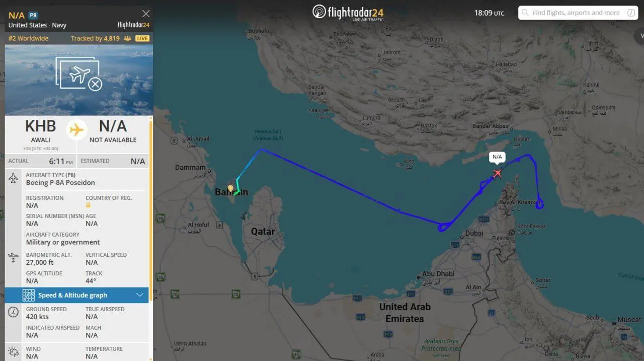
Task: Click the yellow plane icon between KHB and N/A
Action: (76, 130)
